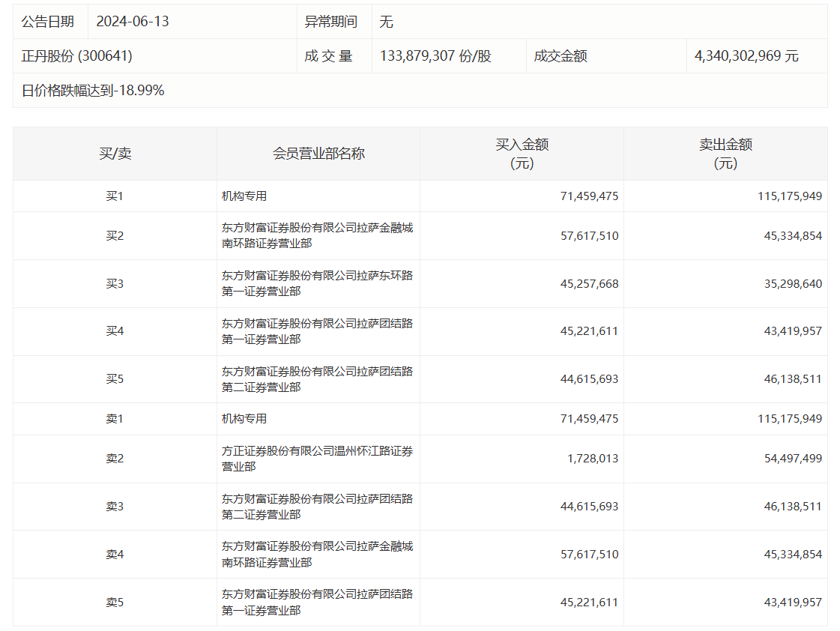840x631 pixels.
Task: Select buy amount 1,728,013
Action: [593, 459]
